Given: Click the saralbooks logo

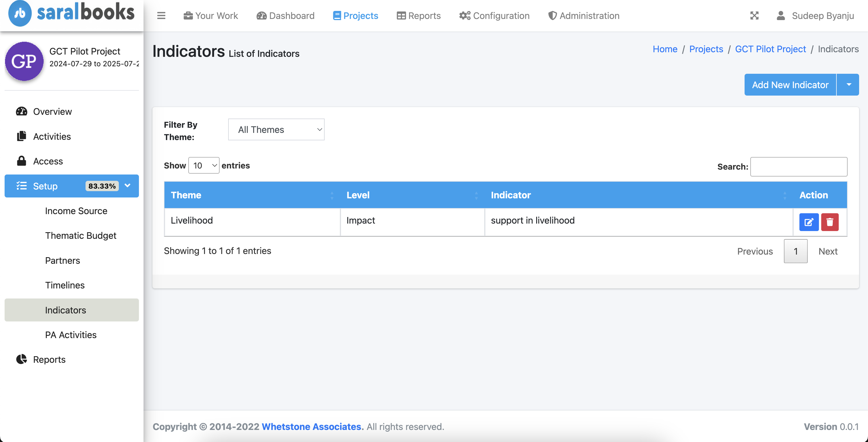Looking at the screenshot, I should coord(71,13).
